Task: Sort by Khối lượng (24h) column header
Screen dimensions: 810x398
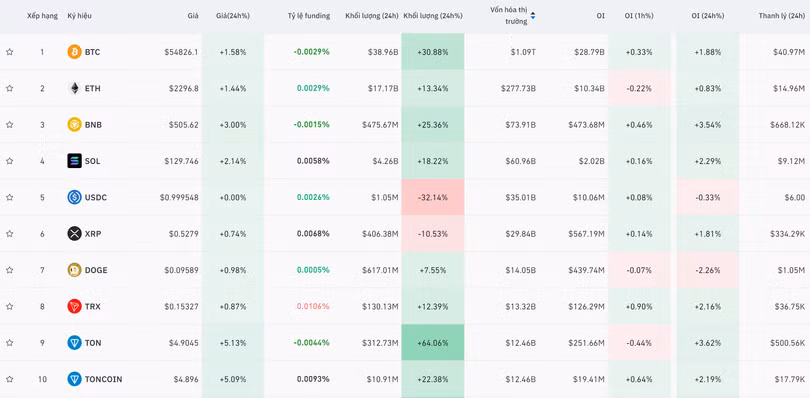Action: 372,16
